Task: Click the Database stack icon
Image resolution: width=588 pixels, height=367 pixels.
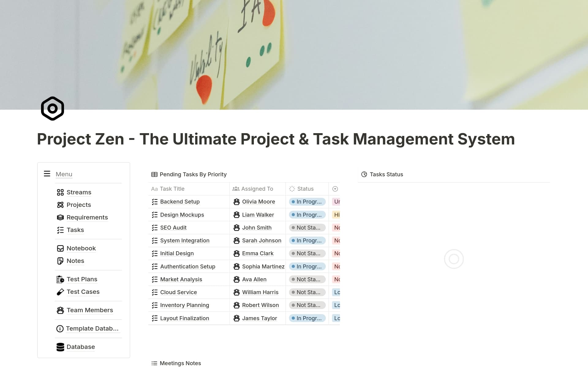Action: point(60,347)
